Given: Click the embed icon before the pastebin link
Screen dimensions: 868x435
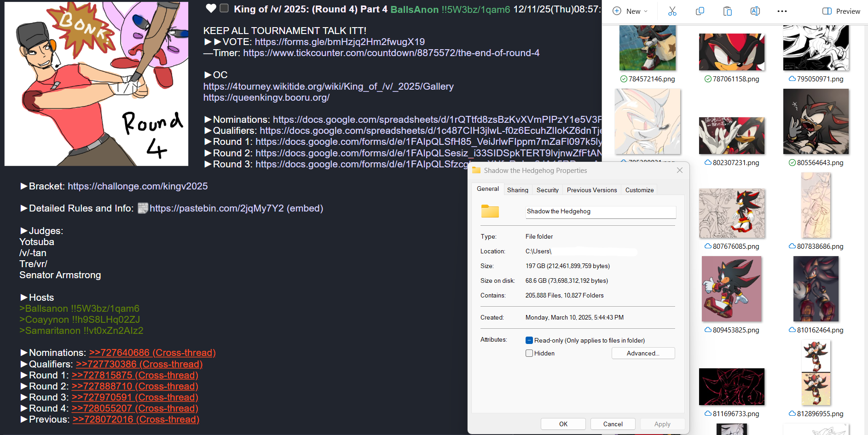Looking at the screenshot, I should 143,208.
